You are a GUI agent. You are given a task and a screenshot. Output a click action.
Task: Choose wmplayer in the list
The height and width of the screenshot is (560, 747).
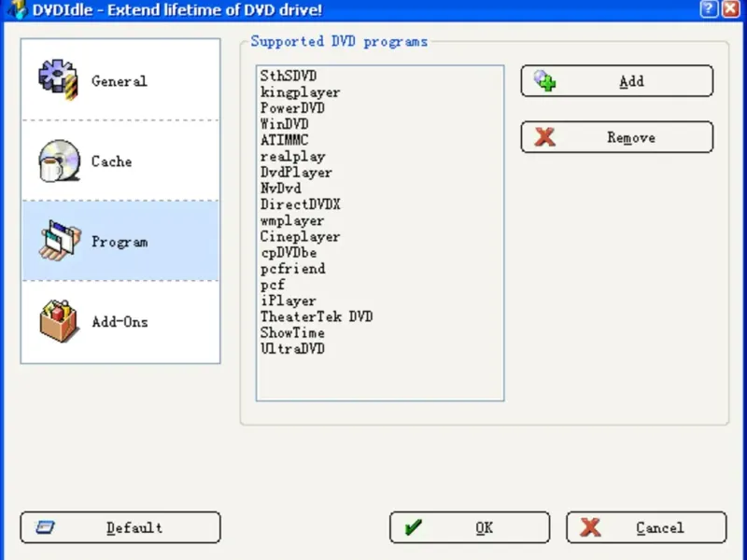[292, 220]
